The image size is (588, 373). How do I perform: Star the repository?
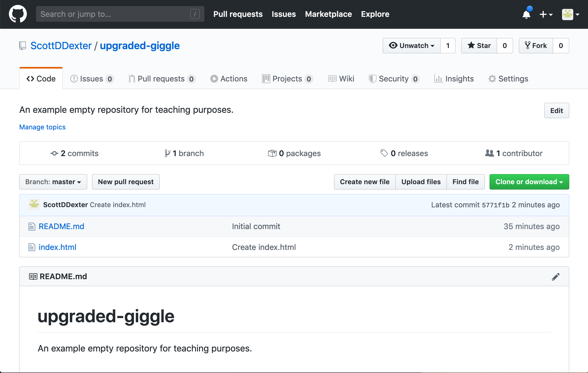coord(479,46)
